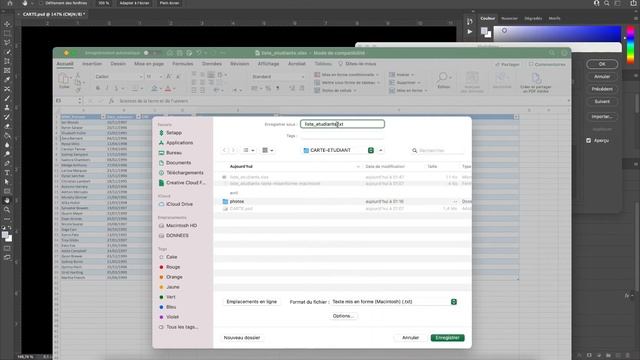Open the History panel icon
640x360 pixels.
click(x=469, y=21)
